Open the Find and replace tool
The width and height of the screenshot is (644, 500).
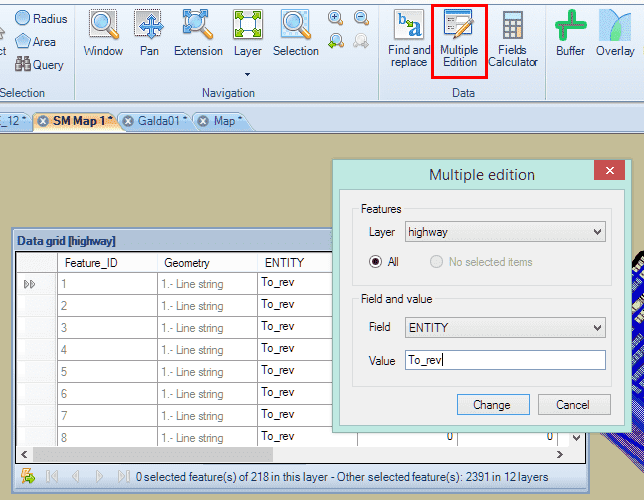[409, 39]
